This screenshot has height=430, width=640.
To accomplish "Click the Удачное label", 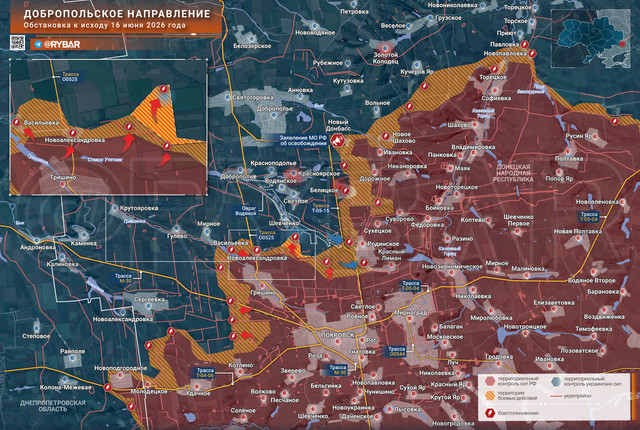I will pos(198,393).
